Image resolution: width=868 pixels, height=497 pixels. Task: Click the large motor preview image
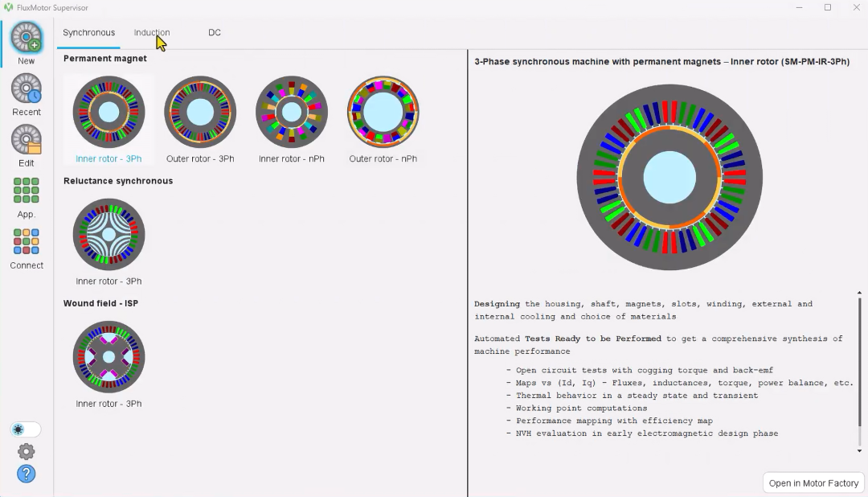669,177
